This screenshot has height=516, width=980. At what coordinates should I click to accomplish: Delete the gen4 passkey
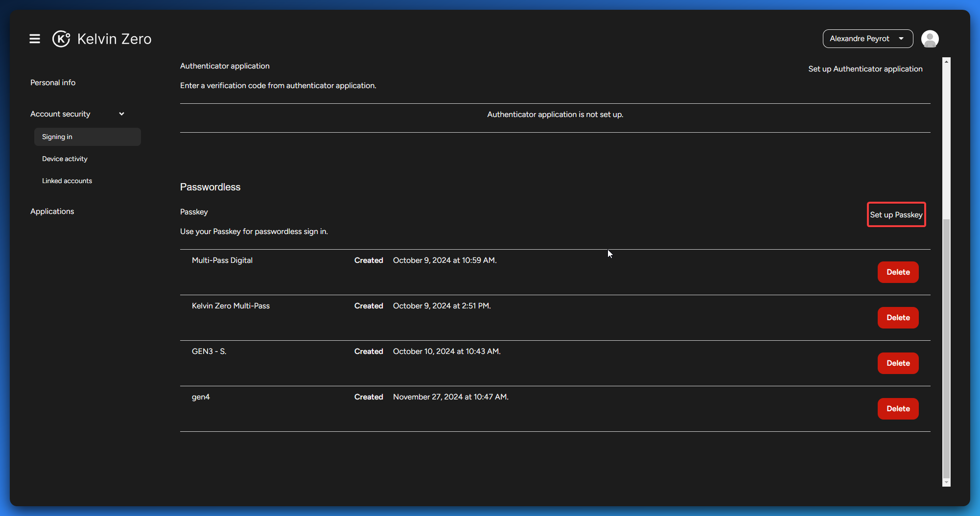pyautogui.click(x=898, y=409)
